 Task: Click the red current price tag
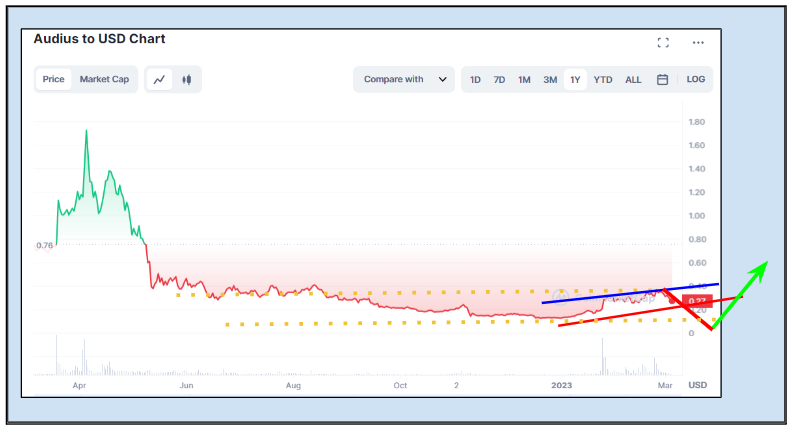click(697, 301)
